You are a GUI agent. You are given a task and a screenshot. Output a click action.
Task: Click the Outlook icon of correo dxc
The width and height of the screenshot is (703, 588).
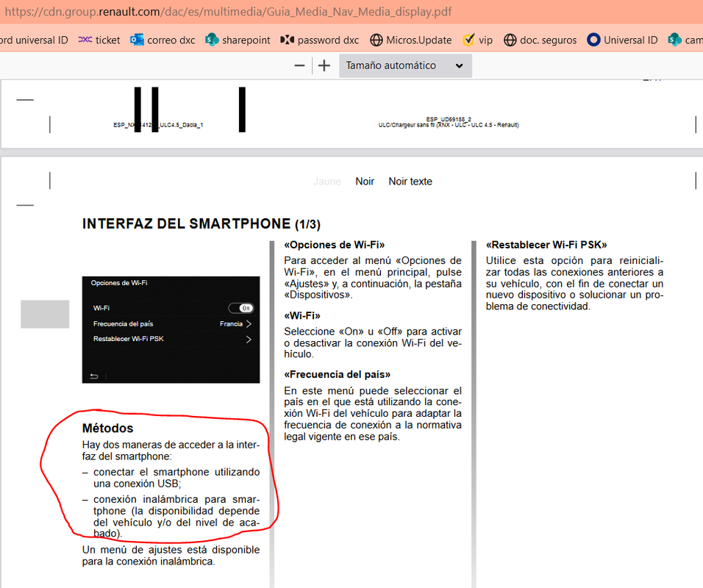(137, 40)
